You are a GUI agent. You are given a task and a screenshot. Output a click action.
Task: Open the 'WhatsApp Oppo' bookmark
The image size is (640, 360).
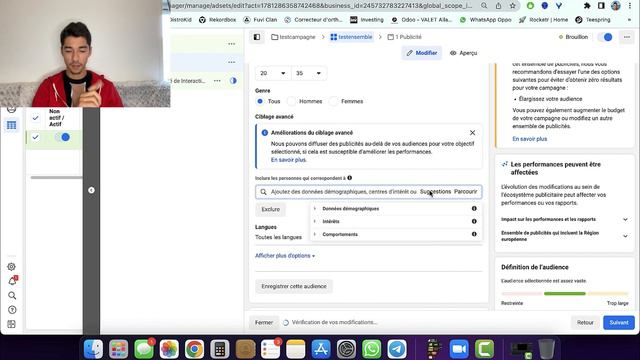point(485,20)
